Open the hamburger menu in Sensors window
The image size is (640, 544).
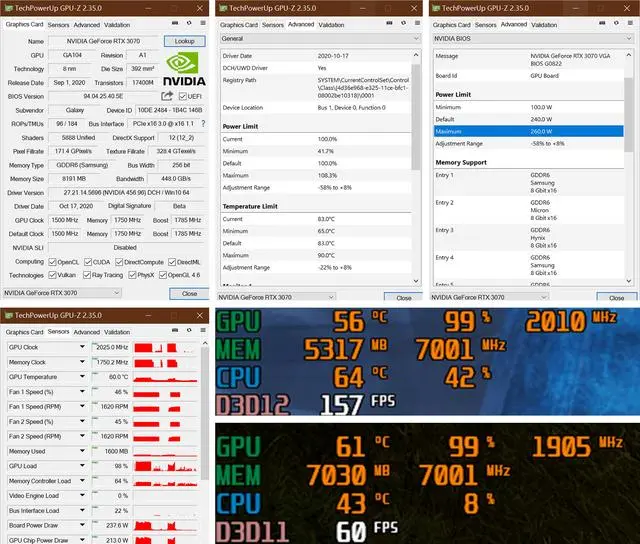pyautogui.click(x=203, y=330)
